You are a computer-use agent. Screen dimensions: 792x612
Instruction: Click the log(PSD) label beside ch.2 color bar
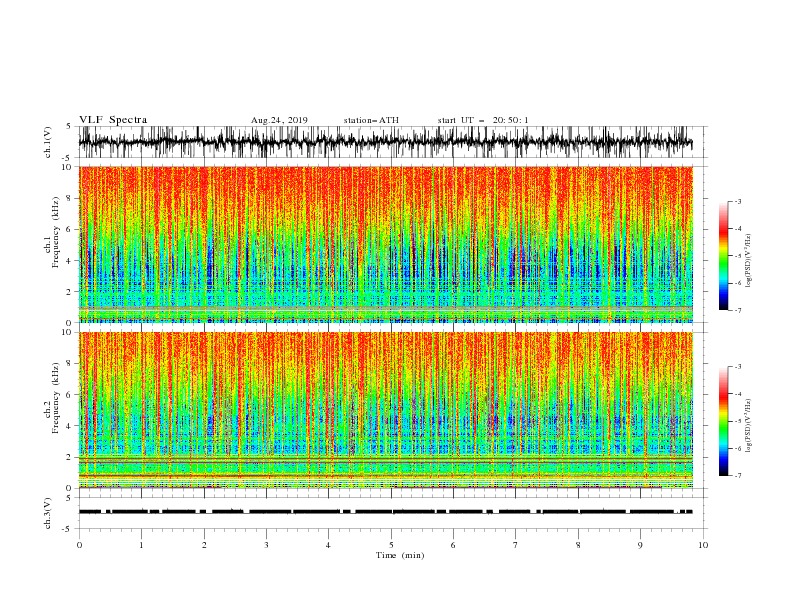749,426
